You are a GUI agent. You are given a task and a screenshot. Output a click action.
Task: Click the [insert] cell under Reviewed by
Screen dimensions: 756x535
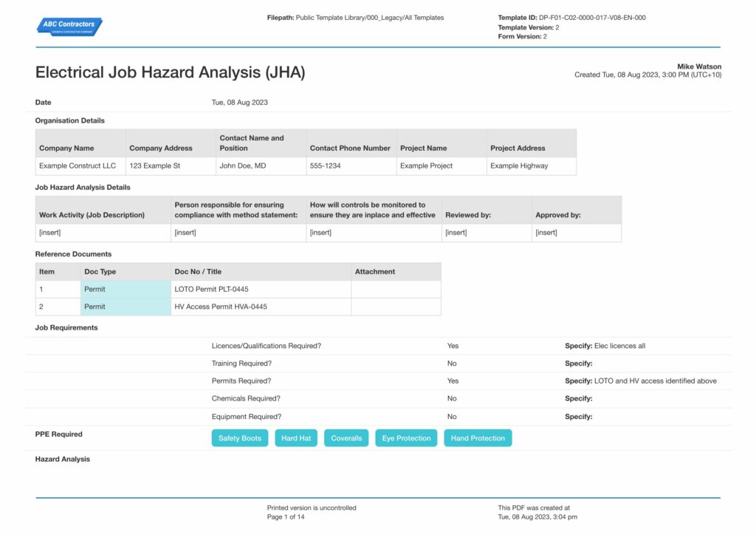tap(487, 233)
